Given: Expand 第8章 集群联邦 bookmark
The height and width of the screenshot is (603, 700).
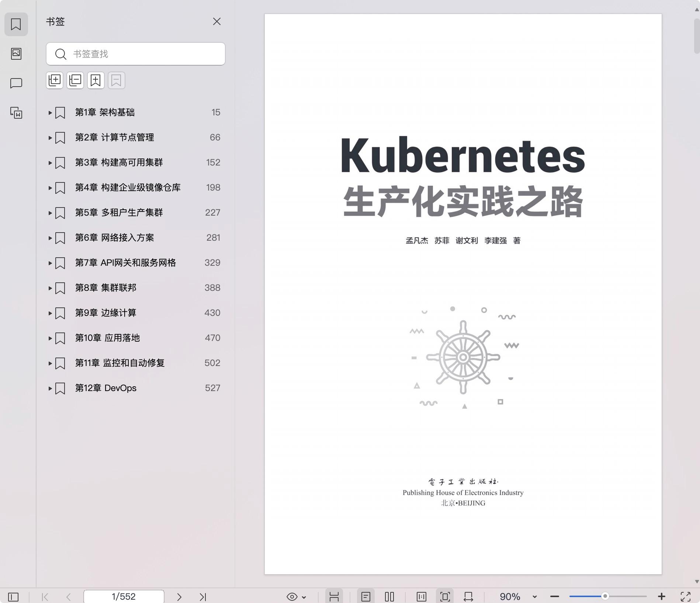Looking at the screenshot, I should (x=50, y=288).
